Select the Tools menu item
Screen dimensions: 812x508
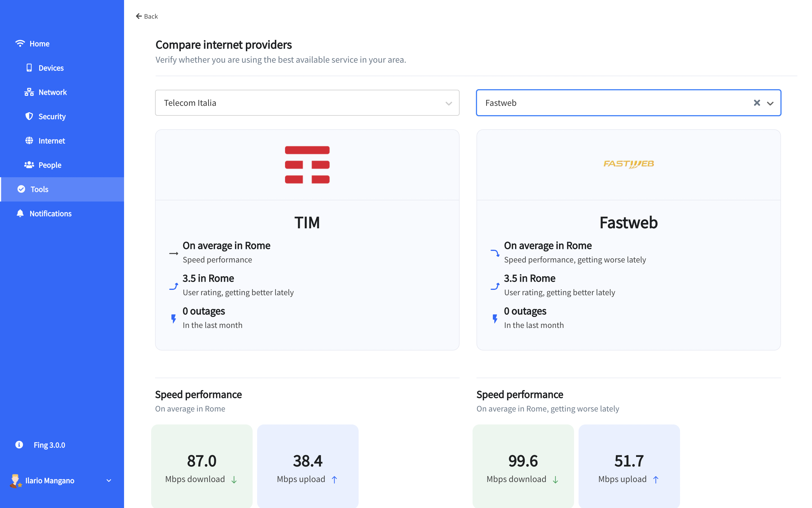pyautogui.click(x=62, y=189)
